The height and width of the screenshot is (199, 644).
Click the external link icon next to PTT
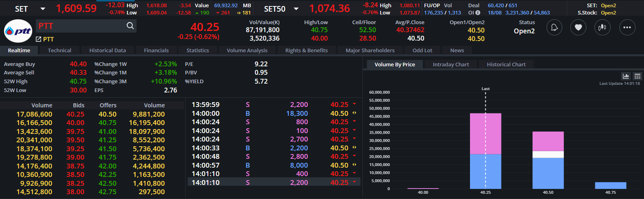coord(38,39)
